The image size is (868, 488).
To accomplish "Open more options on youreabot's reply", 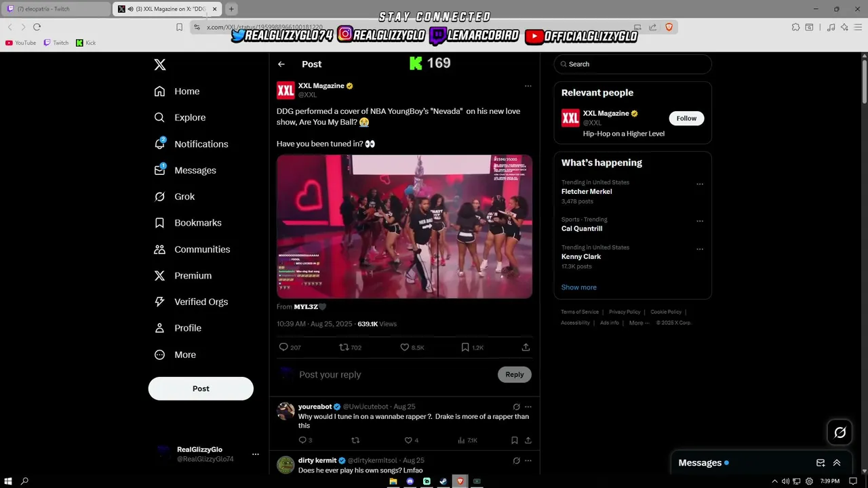I will point(528,407).
